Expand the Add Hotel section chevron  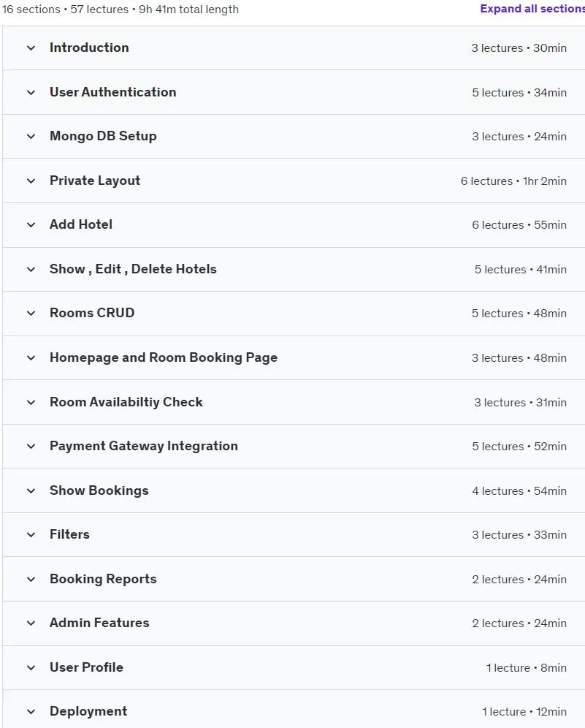coord(31,224)
